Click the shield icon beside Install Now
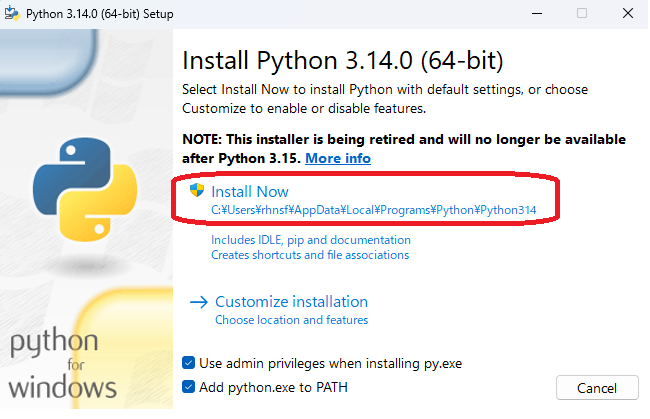 [197, 191]
